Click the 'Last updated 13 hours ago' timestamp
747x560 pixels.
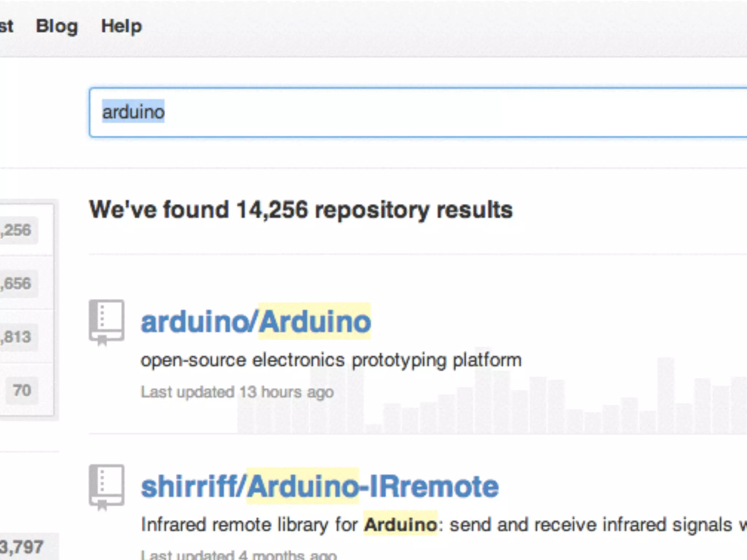click(237, 392)
